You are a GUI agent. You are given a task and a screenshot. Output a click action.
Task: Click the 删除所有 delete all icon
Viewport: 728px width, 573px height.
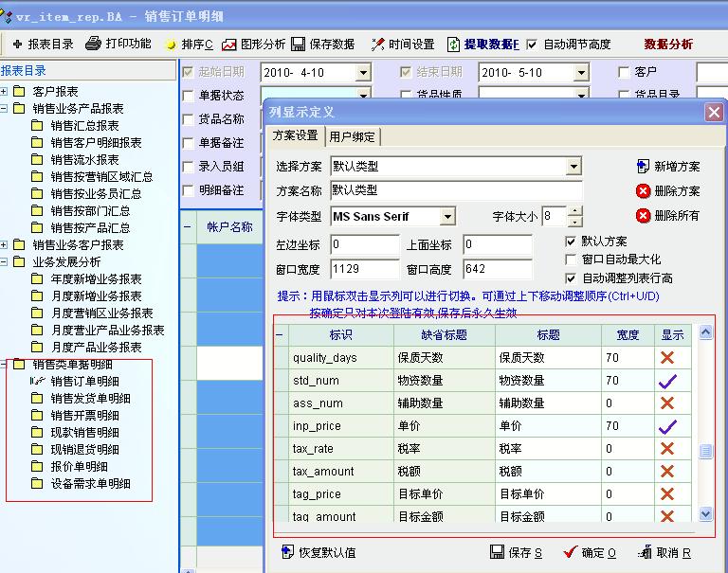pyautogui.click(x=644, y=215)
